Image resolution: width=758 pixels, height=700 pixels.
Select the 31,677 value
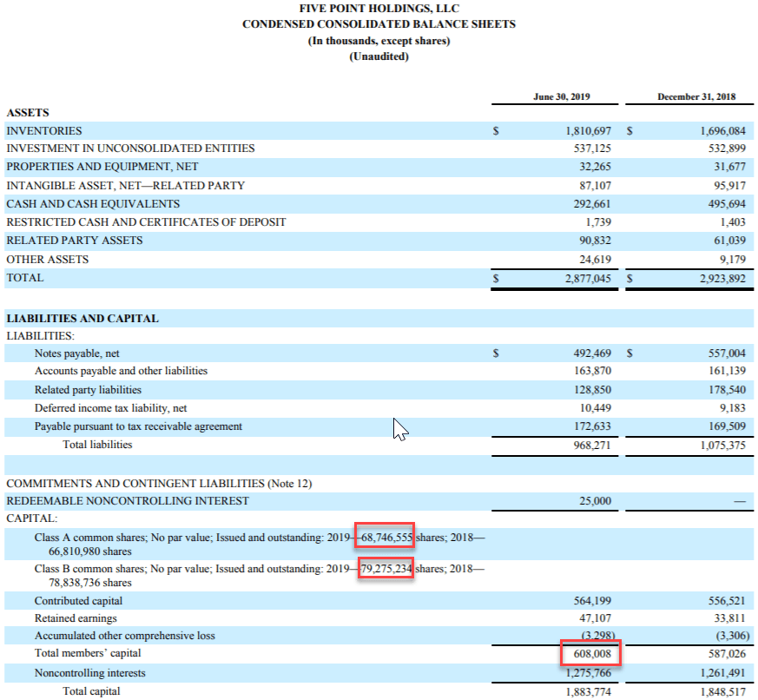(x=730, y=167)
